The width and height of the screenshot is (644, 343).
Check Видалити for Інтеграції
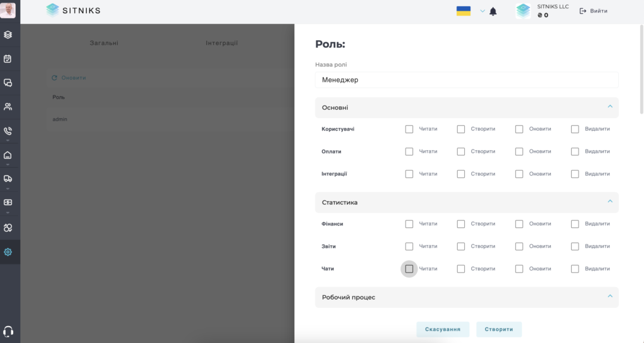pyautogui.click(x=575, y=174)
